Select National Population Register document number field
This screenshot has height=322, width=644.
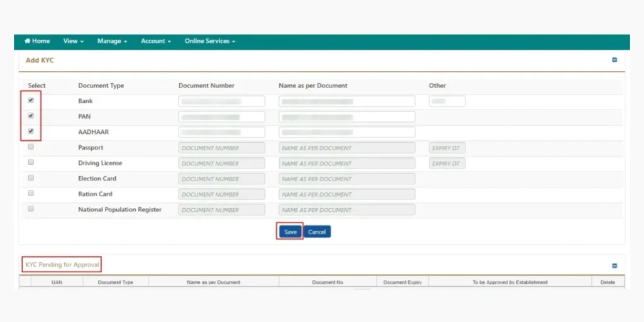(x=222, y=210)
